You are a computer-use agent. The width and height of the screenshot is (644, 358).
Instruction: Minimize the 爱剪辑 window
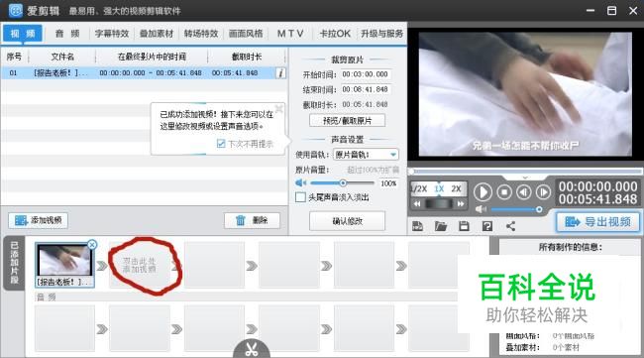click(x=590, y=11)
